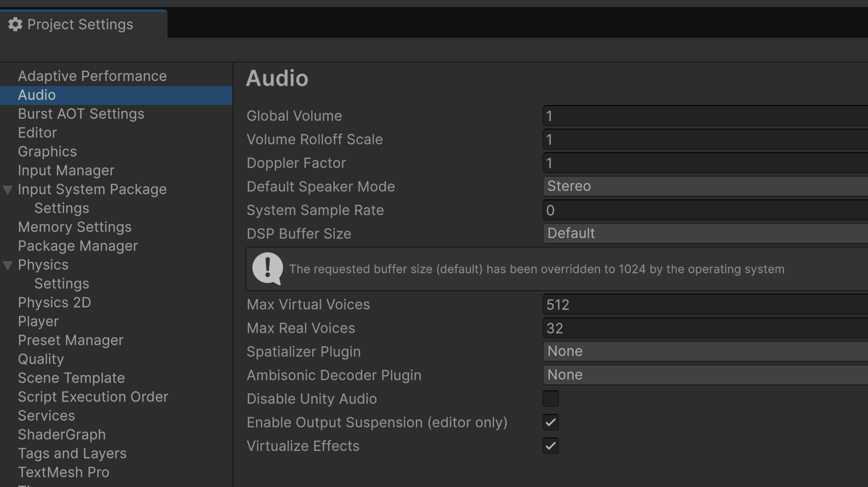Open the DSP Buffer Size dropdown
868x487 pixels.
(705, 233)
